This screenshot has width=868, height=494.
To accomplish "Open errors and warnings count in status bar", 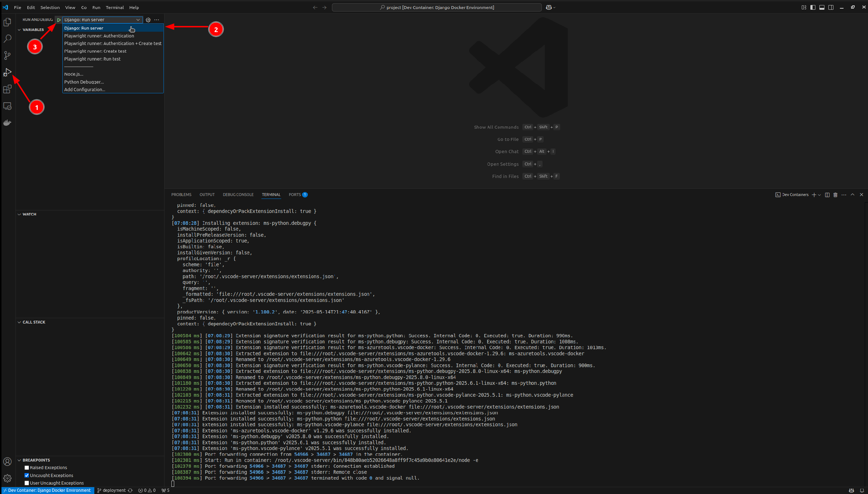I will tap(147, 490).
